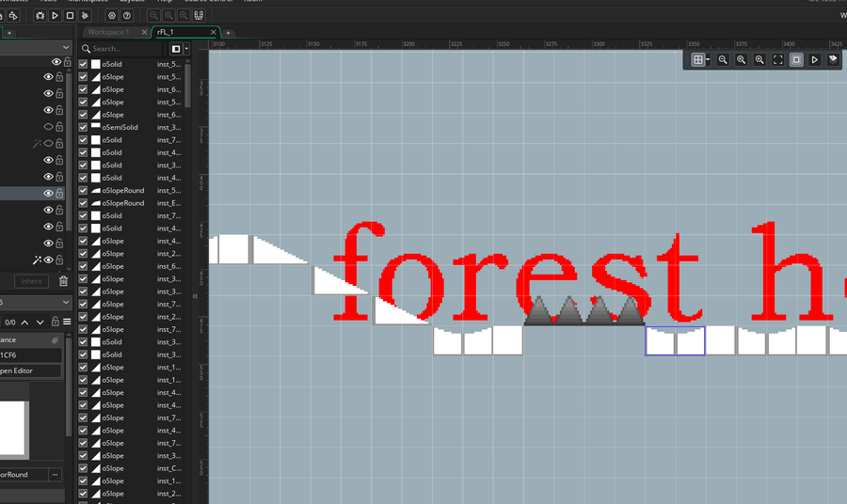847x504 pixels.
Task: Stop the running game with the square icon
Action: coord(70,16)
